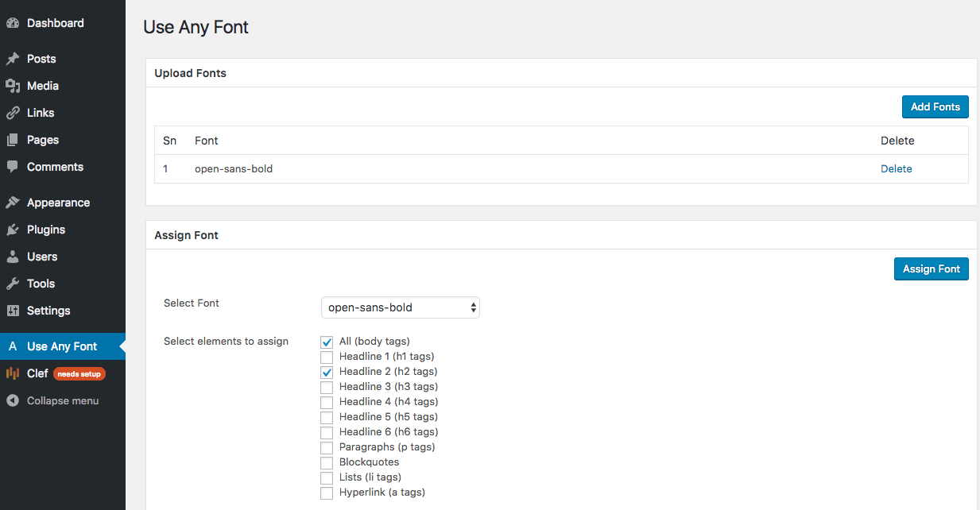The image size is (980, 510).
Task: Check the Headline 5 (h5 tags) checkbox
Action: coord(327,417)
